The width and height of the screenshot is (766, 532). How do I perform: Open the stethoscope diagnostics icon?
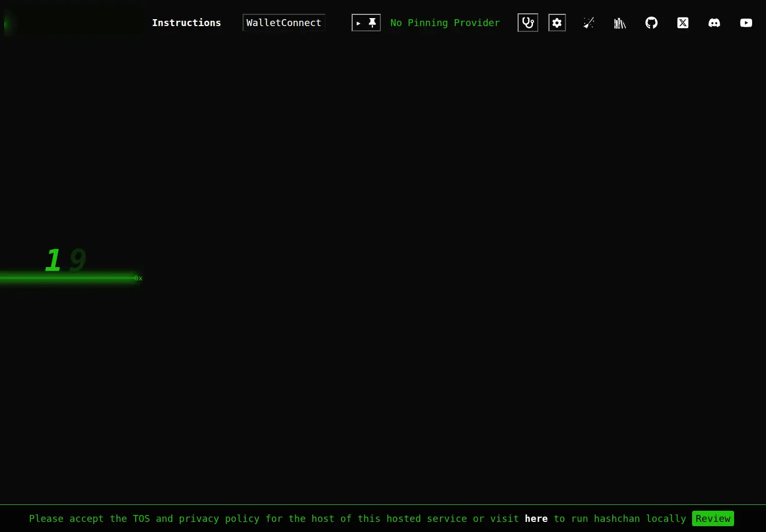[x=528, y=23]
